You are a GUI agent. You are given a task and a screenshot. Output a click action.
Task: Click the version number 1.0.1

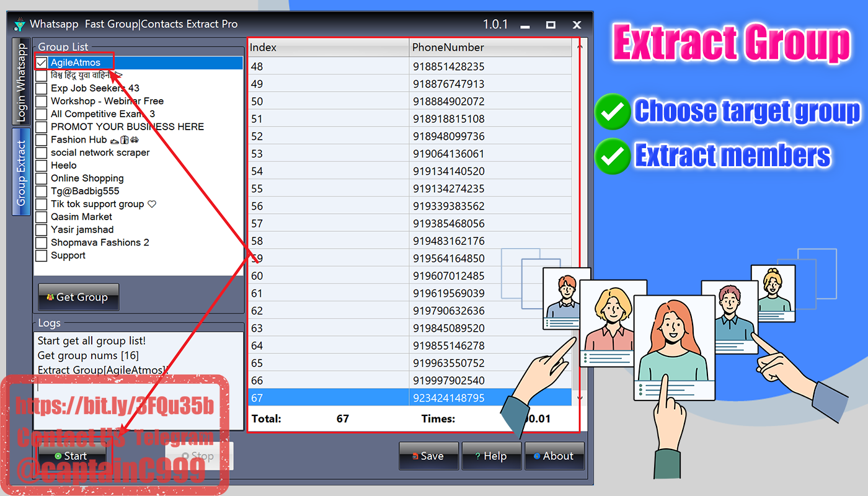[x=495, y=25]
